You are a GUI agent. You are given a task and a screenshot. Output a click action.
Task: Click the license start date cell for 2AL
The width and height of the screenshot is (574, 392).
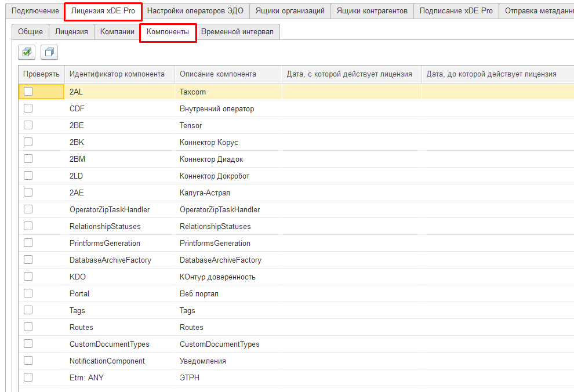352,92
